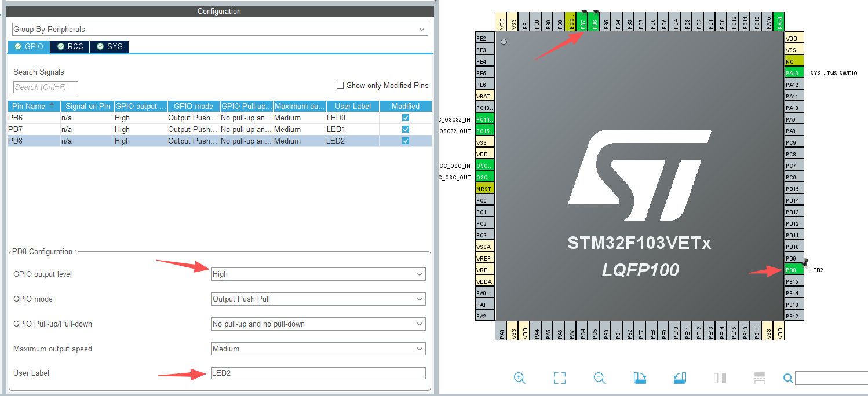Open the GPIO configuration tab

(x=29, y=46)
